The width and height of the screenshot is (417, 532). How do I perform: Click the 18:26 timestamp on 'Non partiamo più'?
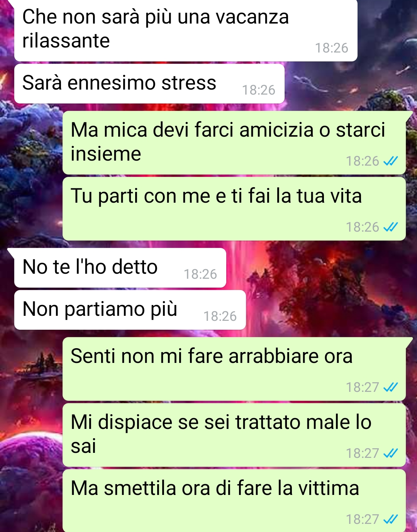point(220,316)
